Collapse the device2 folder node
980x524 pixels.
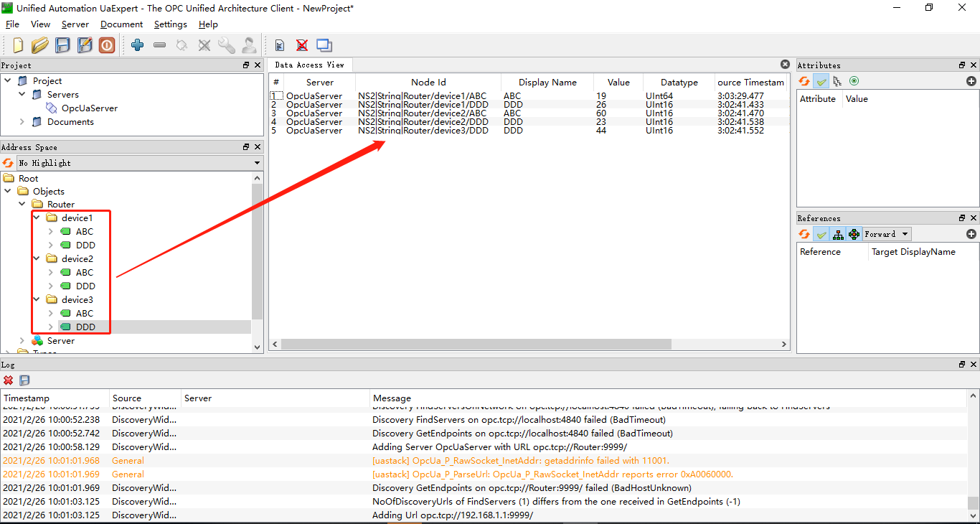click(37, 258)
